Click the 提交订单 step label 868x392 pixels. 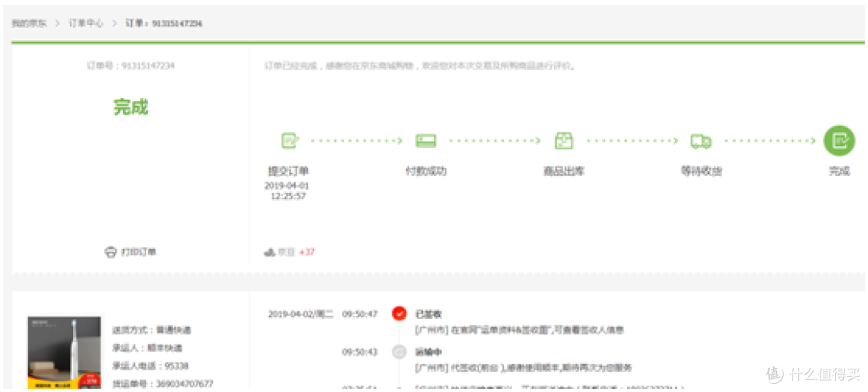pyautogui.click(x=289, y=171)
